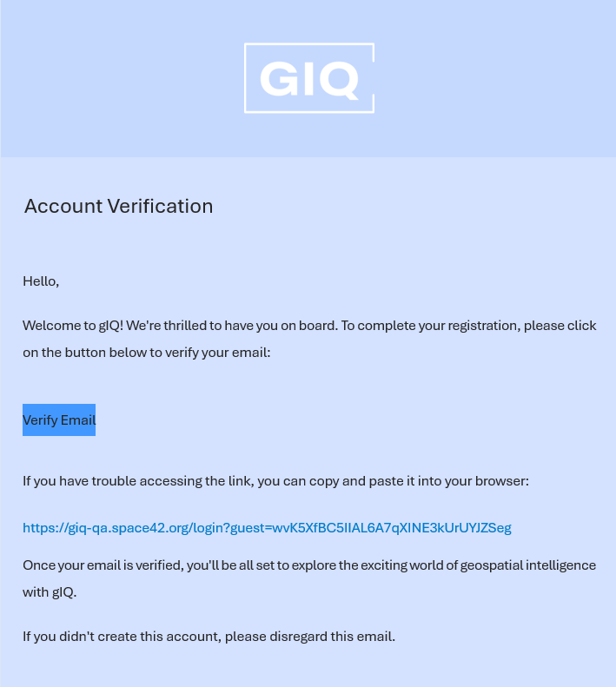Click the "Welcome to gIQ!" text
This screenshot has width=616, height=687.
[73, 326]
